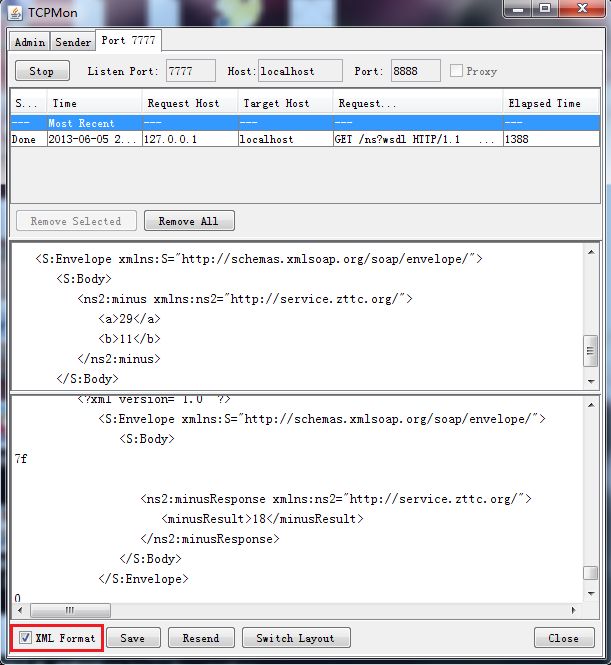
Task: Click the Port field showing 8888
Action: pyautogui.click(x=416, y=71)
